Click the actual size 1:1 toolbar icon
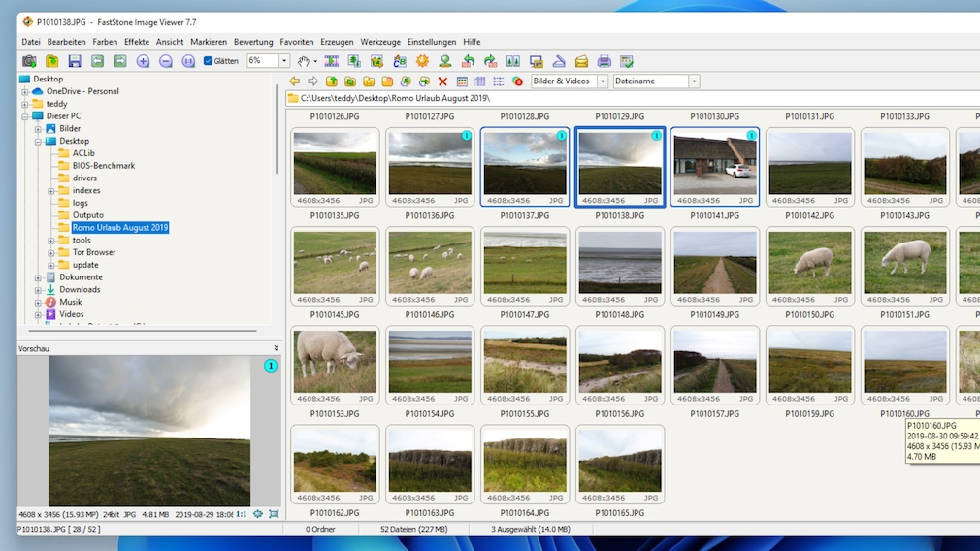 pyautogui.click(x=188, y=61)
